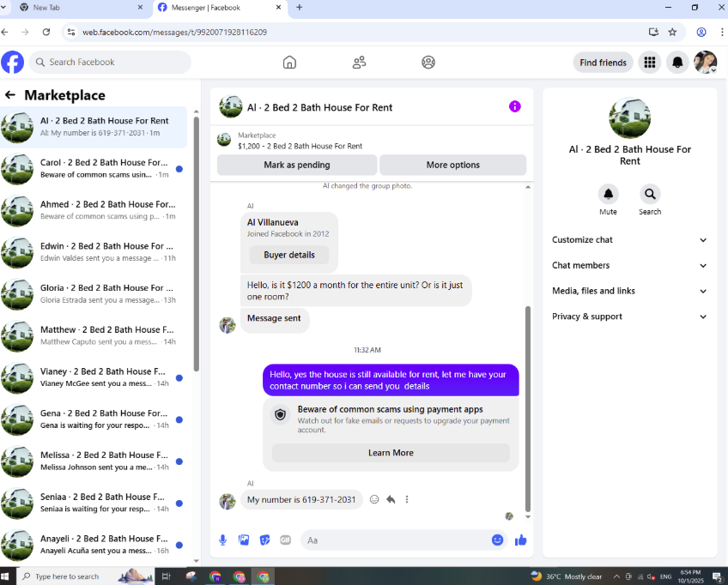The image size is (728, 585).
Task: Open Melissa 2 Bed 2 Bath conversation
Action: 94,461
